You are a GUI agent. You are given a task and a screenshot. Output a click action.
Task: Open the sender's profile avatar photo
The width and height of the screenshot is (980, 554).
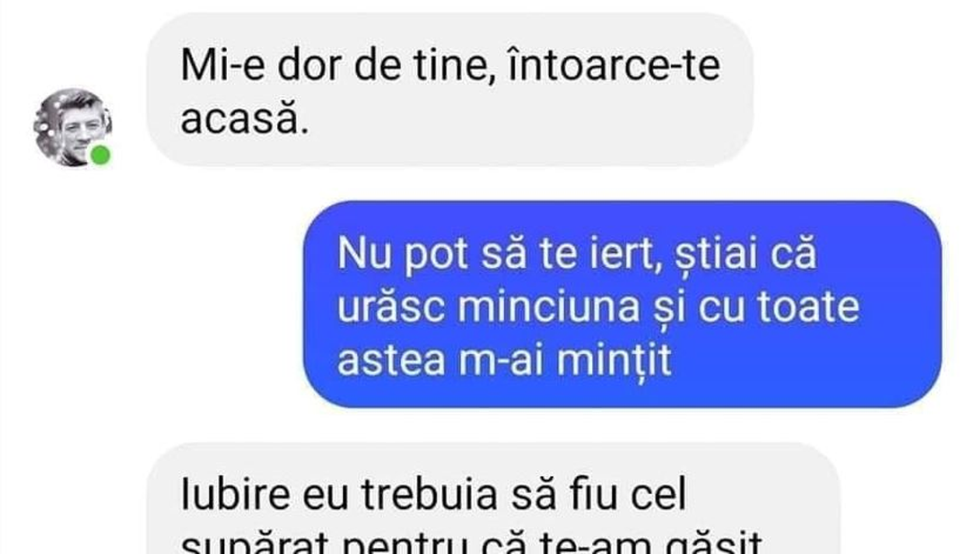click(x=72, y=127)
